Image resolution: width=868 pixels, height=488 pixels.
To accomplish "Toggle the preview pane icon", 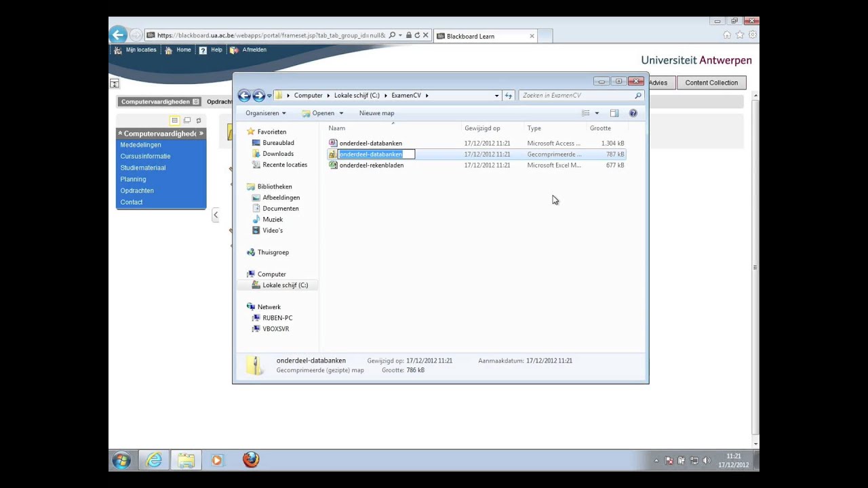I will click(614, 113).
